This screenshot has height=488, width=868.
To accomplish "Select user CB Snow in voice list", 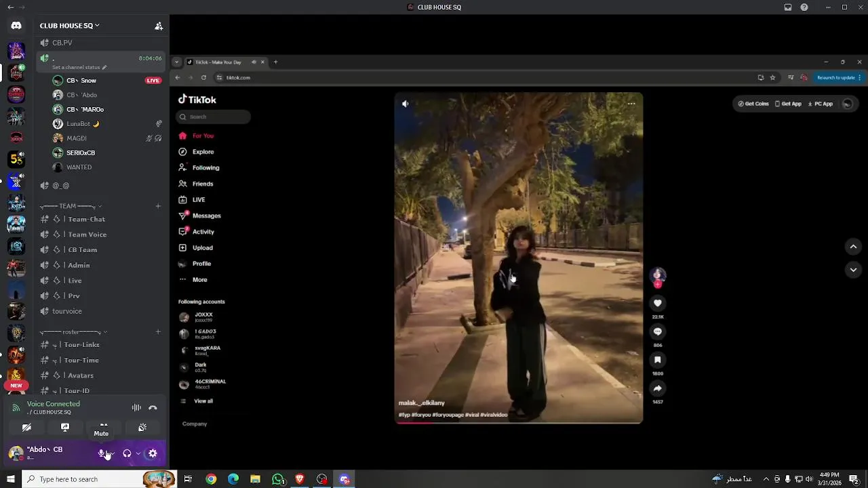I will coord(107,81).
